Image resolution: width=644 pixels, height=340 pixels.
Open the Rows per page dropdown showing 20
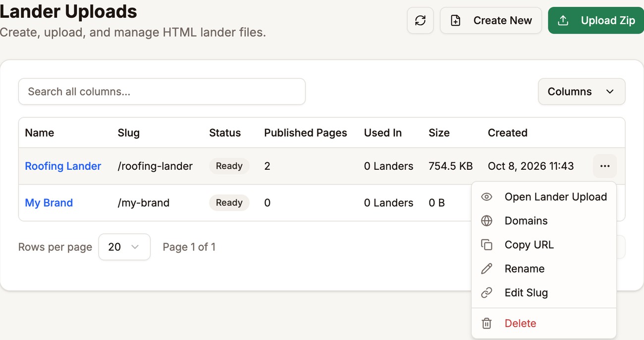coord(124,247)
